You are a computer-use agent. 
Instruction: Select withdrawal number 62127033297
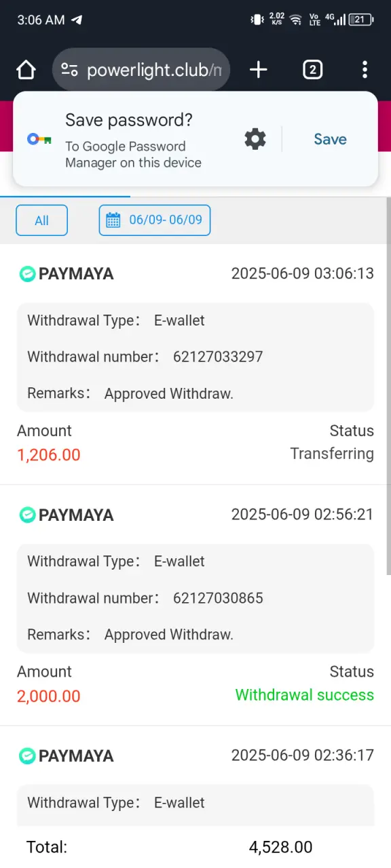[x=218, y=357]
